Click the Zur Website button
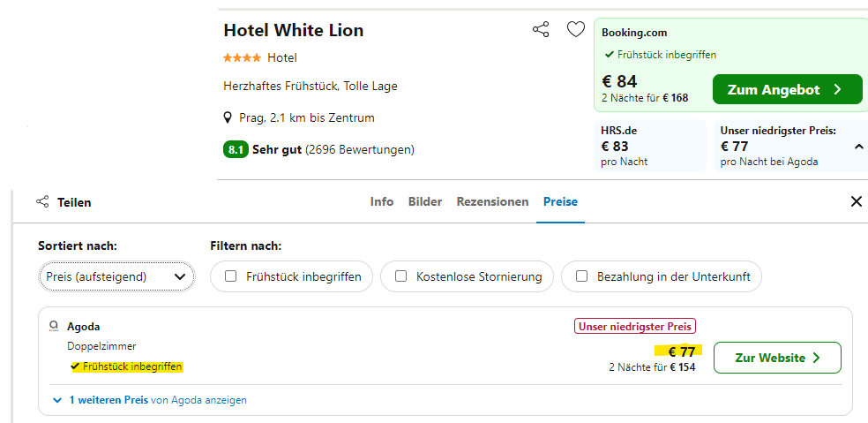This screenshot has height=423, width=868. pos(777,358)
